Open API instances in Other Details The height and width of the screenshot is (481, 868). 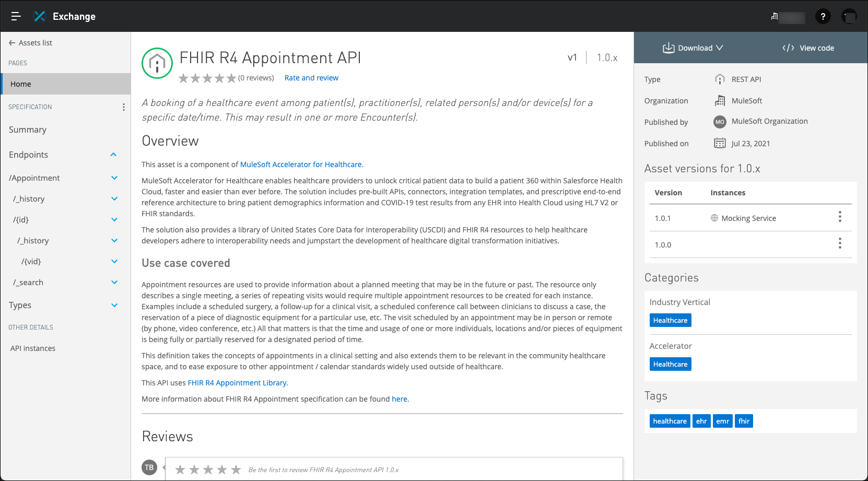pos(33,348)
